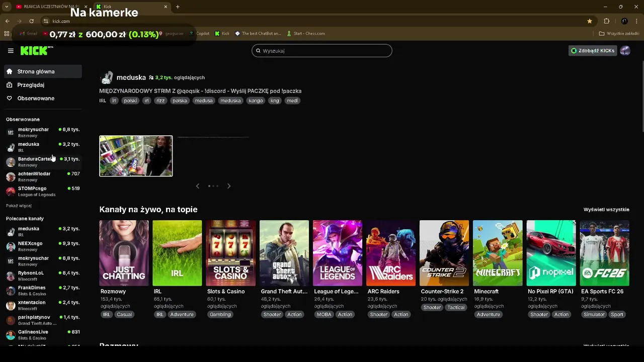
Task: Open ARC Raiders category card
Action: [x=391, y=253]
